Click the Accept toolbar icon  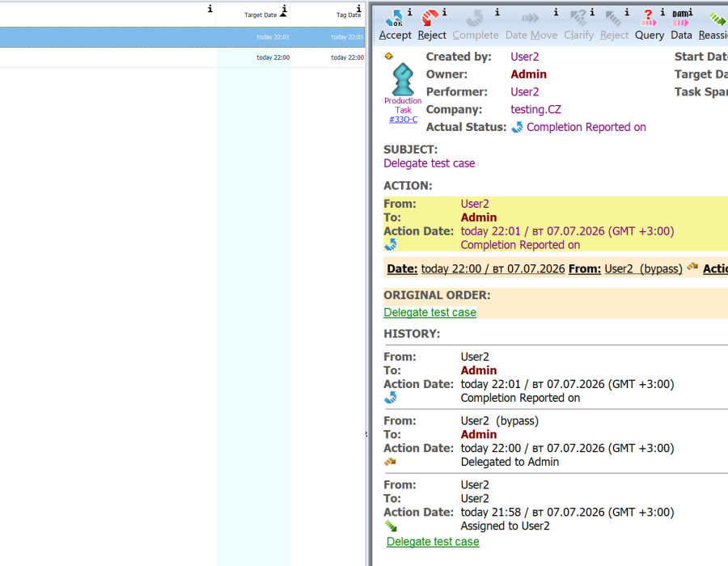pos(394,19)
